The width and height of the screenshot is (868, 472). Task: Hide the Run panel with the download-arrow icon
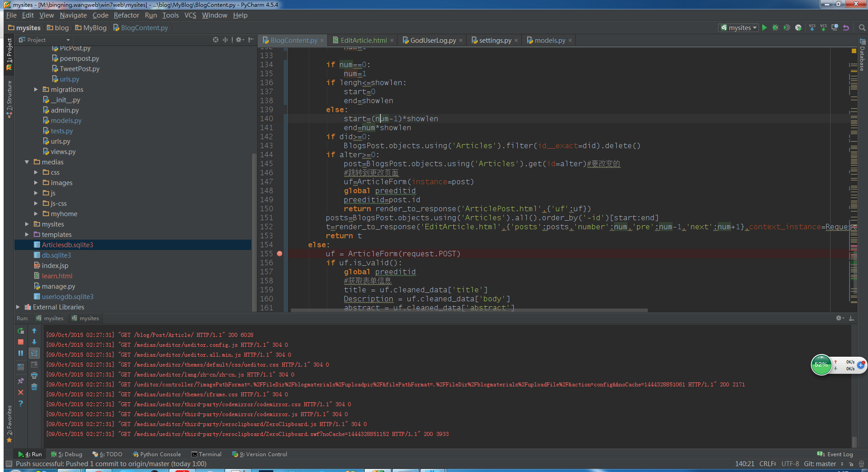point(851,318)
